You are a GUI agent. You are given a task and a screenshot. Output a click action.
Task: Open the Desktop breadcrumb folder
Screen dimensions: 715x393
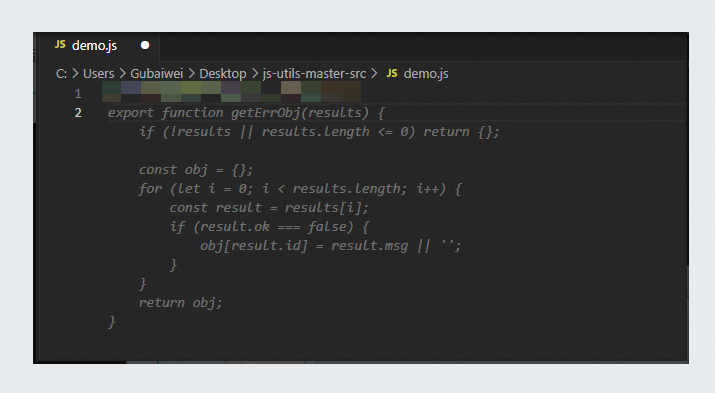point(223,73)
